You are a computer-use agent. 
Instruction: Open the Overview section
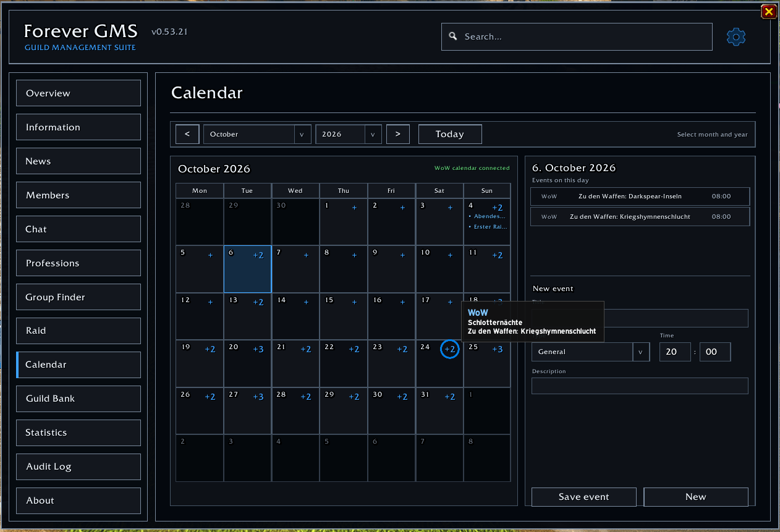coord(78,93)
